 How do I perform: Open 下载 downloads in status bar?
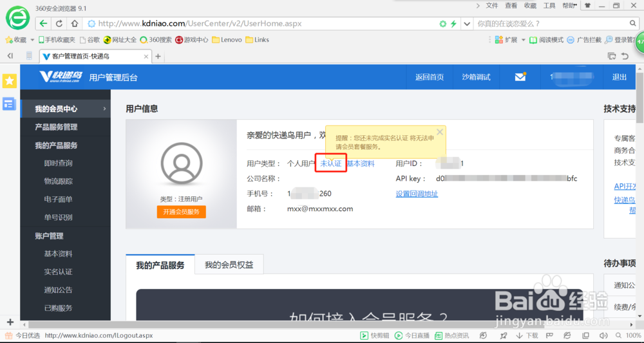pos(527,336)
